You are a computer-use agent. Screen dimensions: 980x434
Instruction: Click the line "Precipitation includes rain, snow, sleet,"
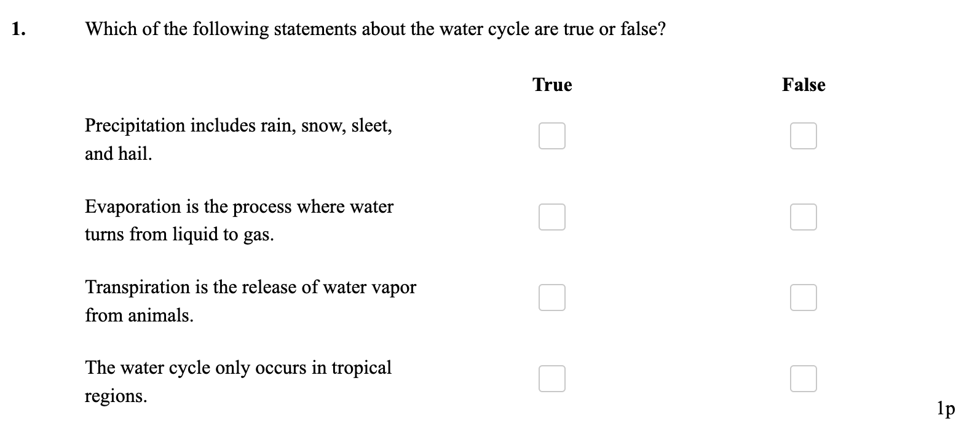(x=239, y=126)
